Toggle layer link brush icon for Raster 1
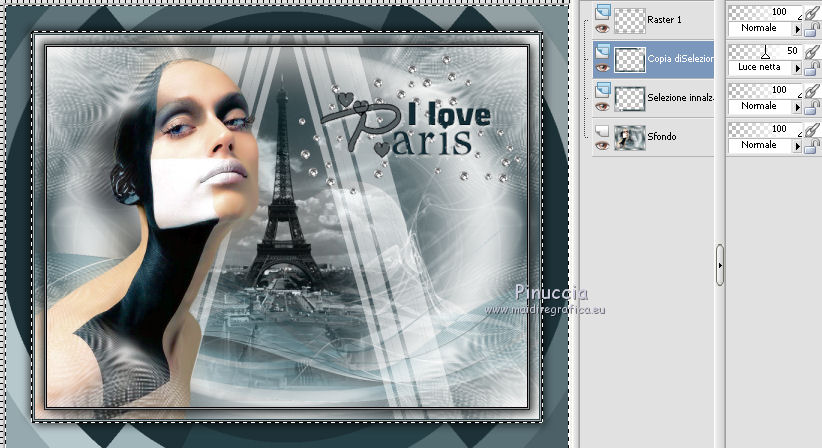822x448 pixels. 812,12
